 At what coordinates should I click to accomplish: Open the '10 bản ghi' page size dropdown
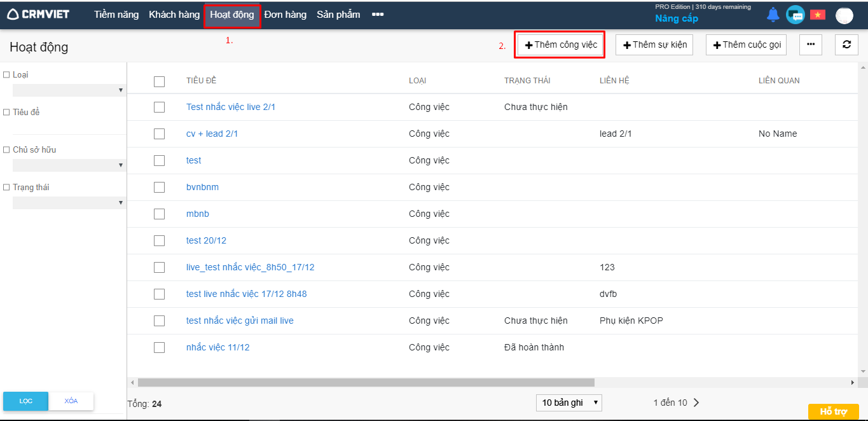click(x=568, y=403)
